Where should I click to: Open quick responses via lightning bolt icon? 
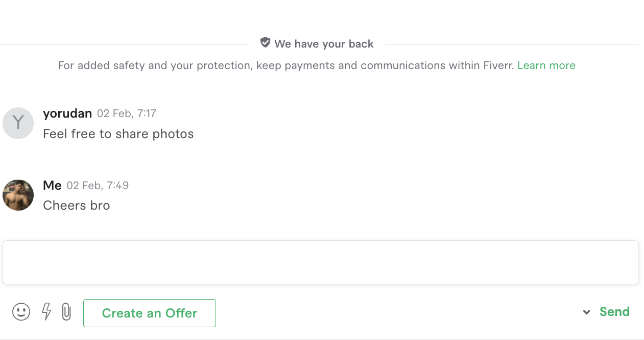tap(46, 311)
